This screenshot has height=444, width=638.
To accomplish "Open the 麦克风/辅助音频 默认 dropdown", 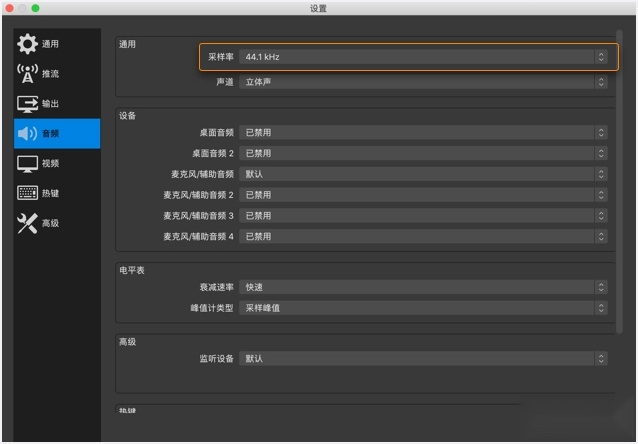I will pyautogui.click(x=423, y=174).
